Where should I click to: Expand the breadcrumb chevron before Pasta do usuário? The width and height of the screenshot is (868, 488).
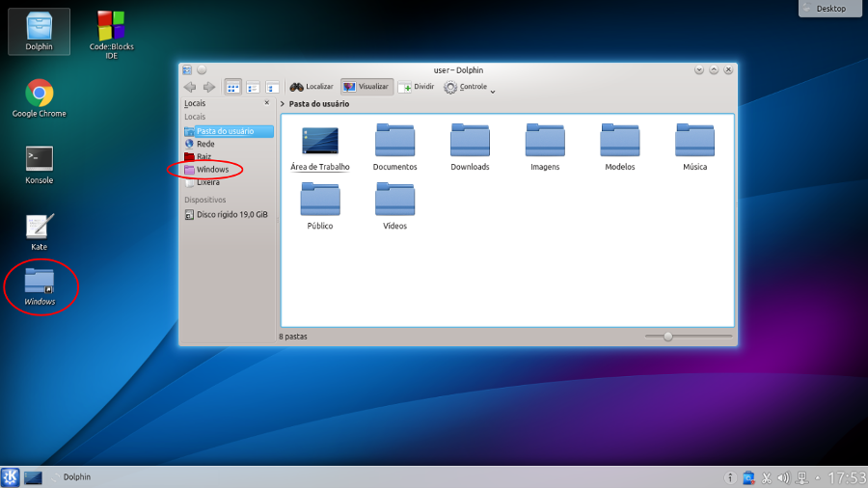[283, 104]
